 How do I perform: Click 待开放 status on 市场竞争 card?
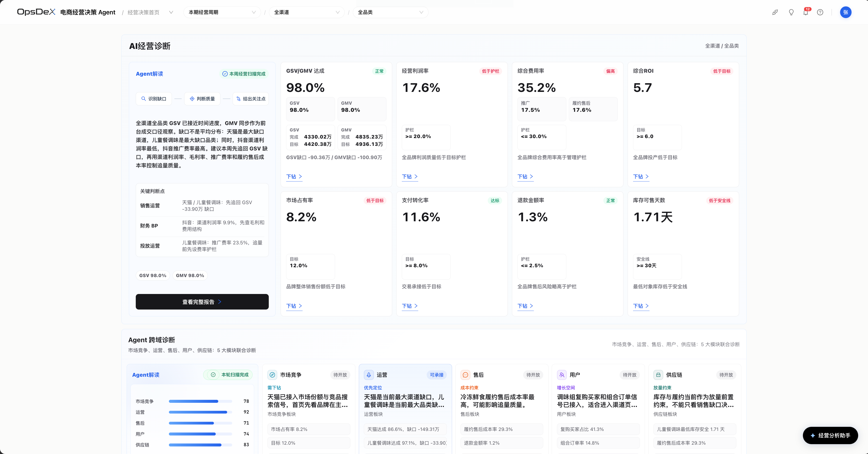coord(340,374)
